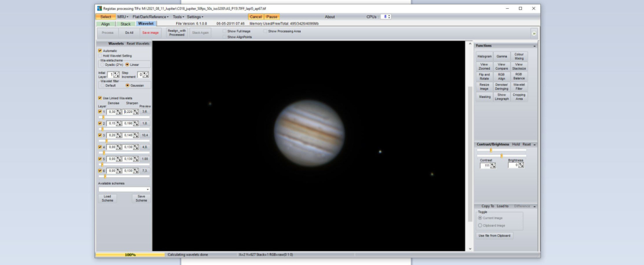Screen dimensions: 644x265
Task: Open Flat/Dark/Reference dropdown menu
Action: pos(150,17)
